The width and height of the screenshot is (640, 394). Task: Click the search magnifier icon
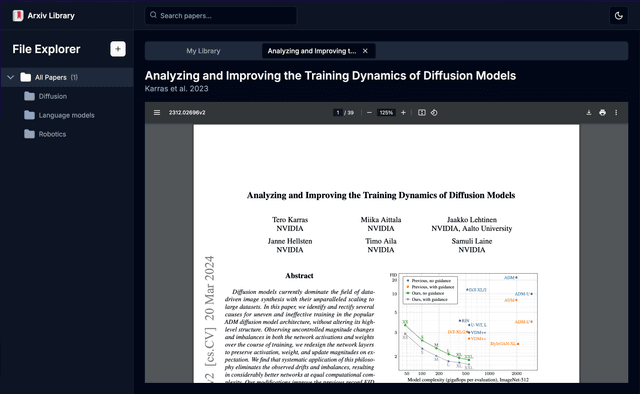click(153, 15)
